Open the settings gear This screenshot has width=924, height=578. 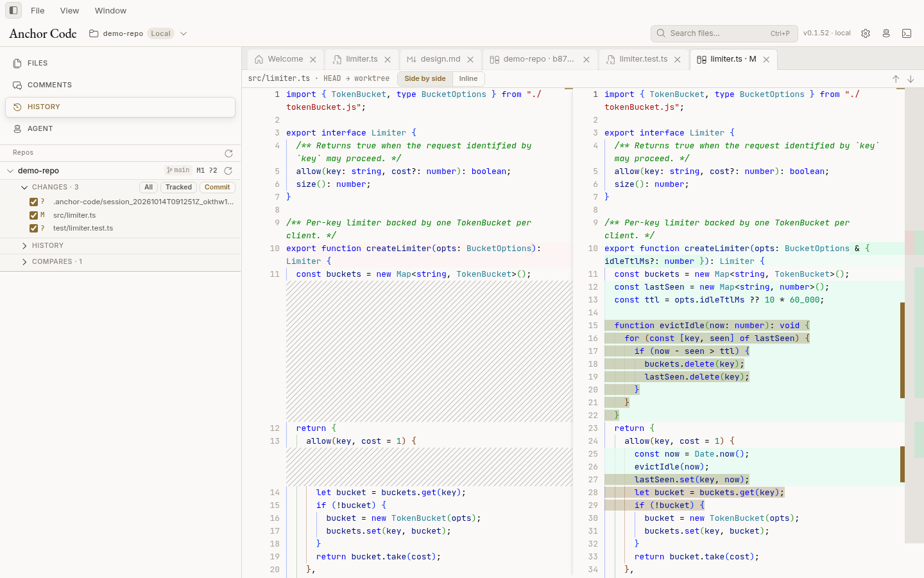pyautogui.click(x=866, y=33)
